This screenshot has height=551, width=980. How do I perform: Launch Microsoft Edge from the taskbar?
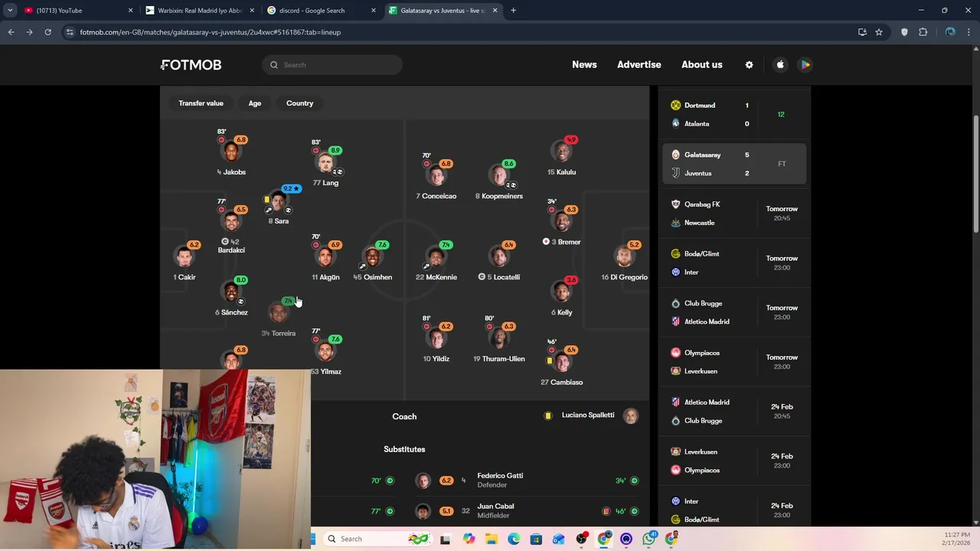(514, 539)
